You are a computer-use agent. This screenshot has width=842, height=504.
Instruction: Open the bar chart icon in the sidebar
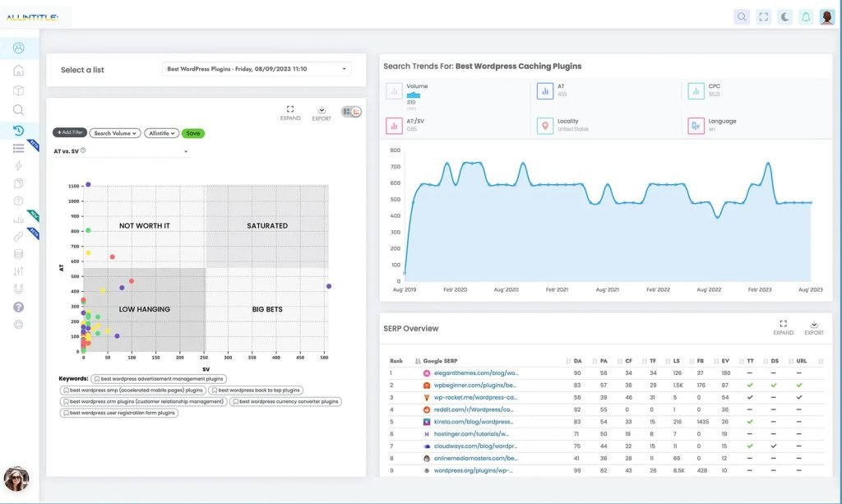(x=18, y=219)
